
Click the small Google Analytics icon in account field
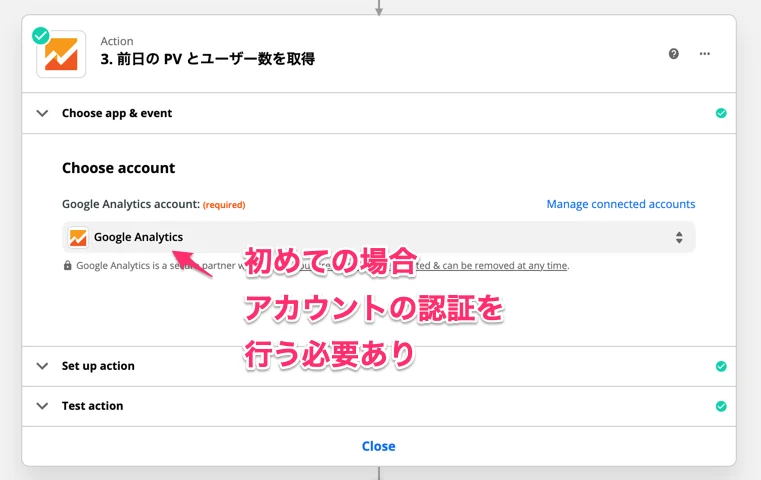[78, 237]
